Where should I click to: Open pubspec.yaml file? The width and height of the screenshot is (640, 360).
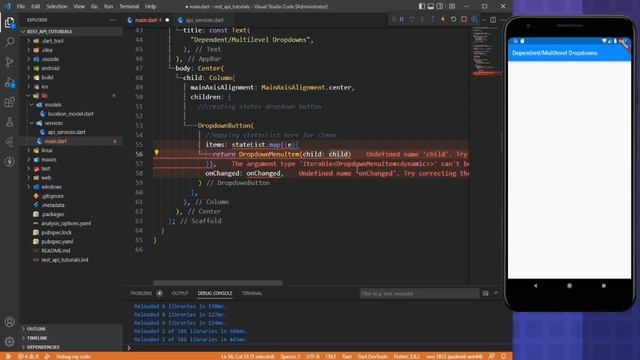[57, 241]
